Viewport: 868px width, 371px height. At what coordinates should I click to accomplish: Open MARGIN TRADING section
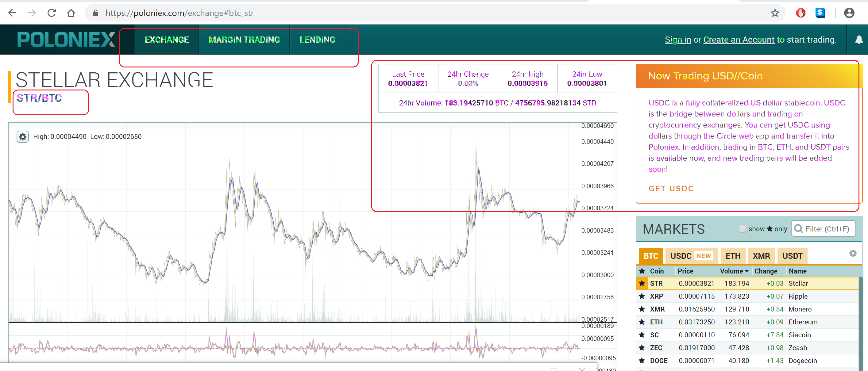[244, 39]
